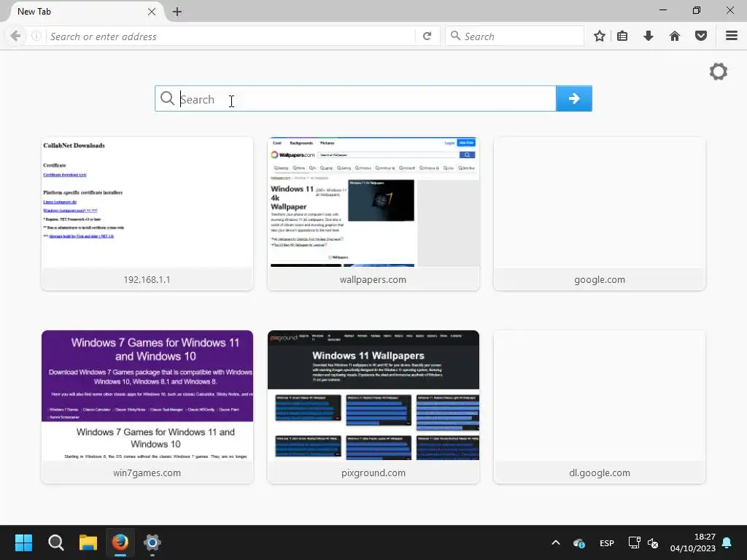Viewport: 747px width, 560px height.
Task: Open the wallpapers.com tile
Action: [373, 214]
